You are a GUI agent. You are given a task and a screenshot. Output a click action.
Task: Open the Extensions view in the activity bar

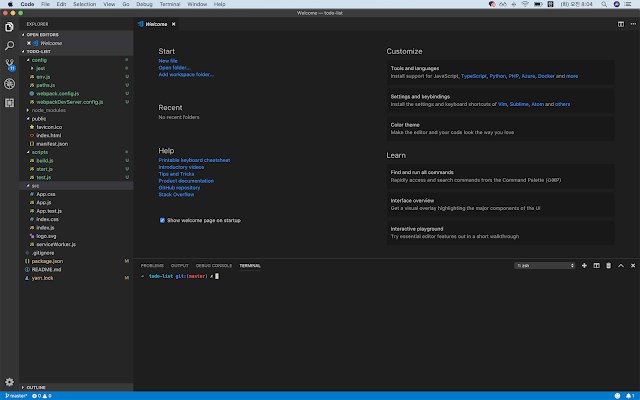pyautogui.click(x=9, y=102)
